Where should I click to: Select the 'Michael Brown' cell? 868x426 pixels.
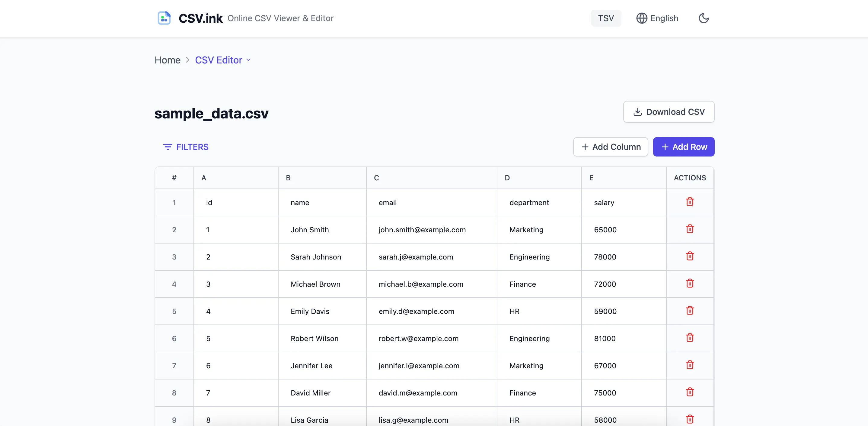[x=322, y=284]
